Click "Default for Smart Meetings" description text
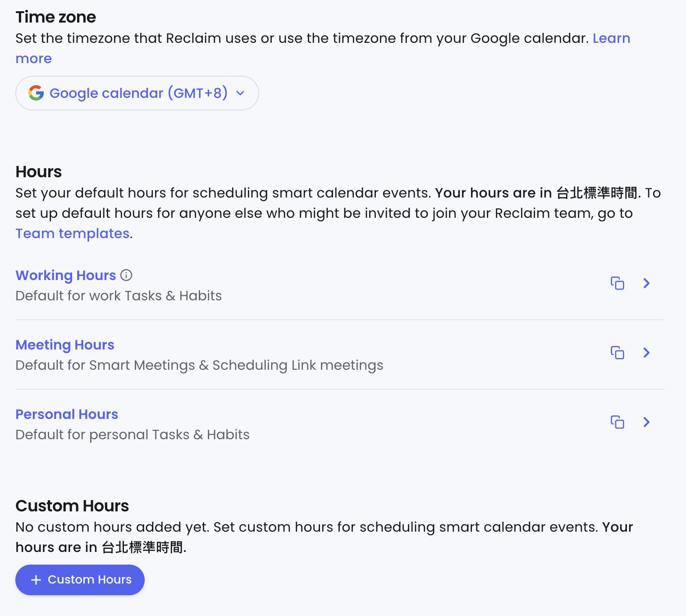This screenshot has height=616, width=686. click(199, 365)
